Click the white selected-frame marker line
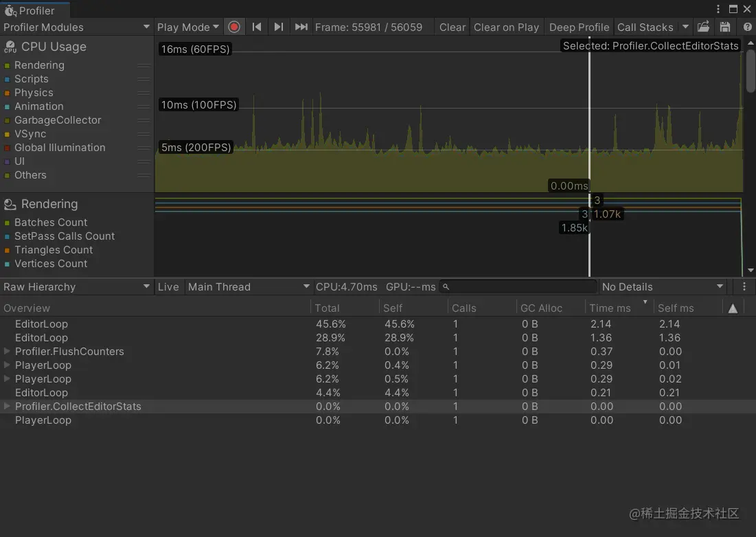 click(589, 157)
